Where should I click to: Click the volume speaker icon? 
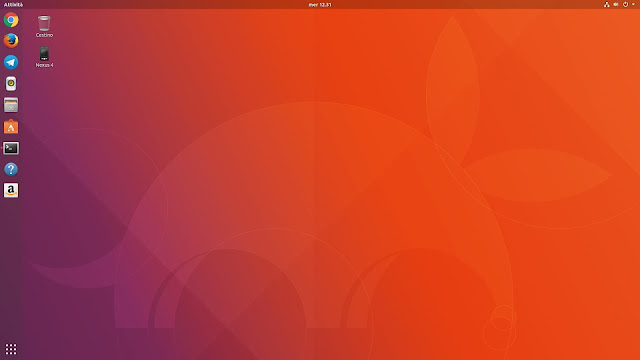616,4
